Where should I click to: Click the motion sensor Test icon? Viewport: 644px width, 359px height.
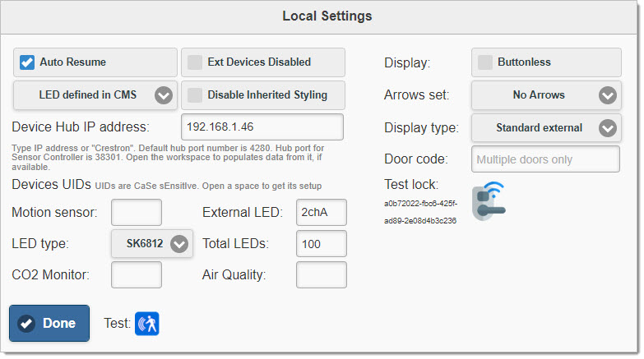[x=146, y=324]
